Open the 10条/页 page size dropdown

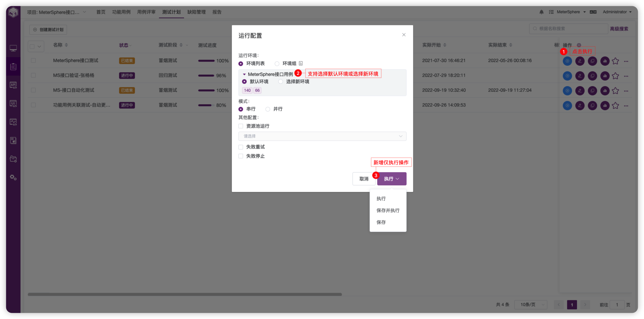[x=531, y=304]
